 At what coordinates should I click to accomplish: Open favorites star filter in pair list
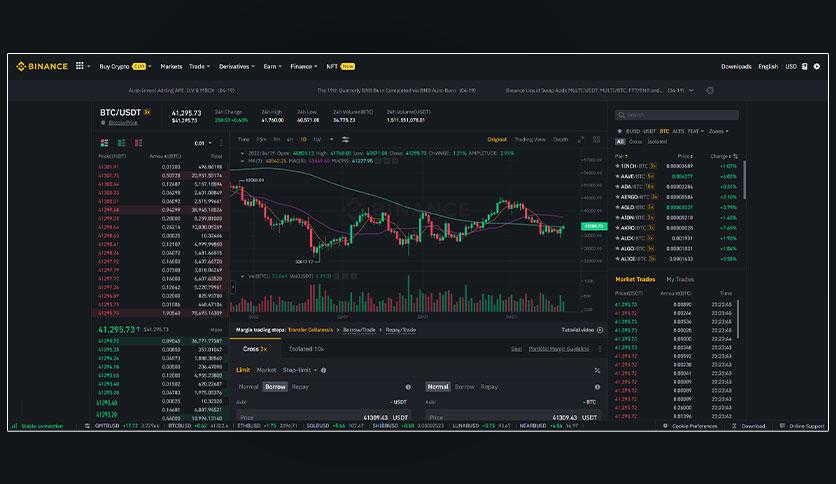[x=620, y=131]
